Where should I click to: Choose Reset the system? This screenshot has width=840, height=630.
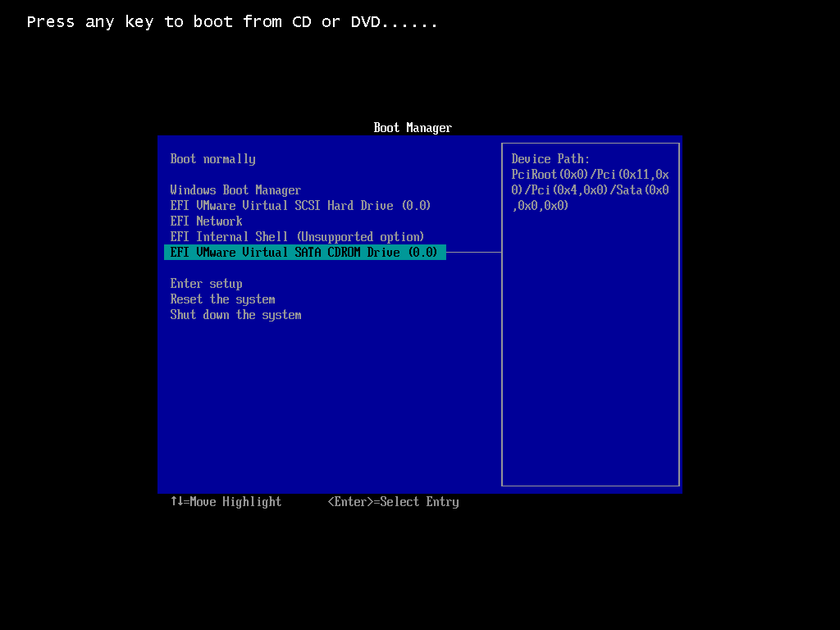click(222, 299)
